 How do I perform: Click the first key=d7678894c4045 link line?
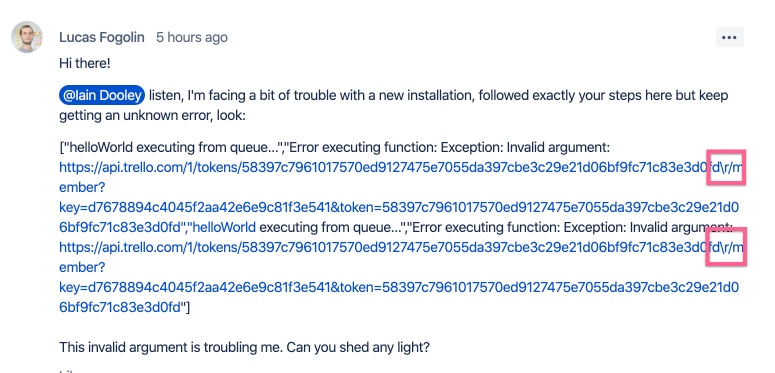[x=399, y=207]
